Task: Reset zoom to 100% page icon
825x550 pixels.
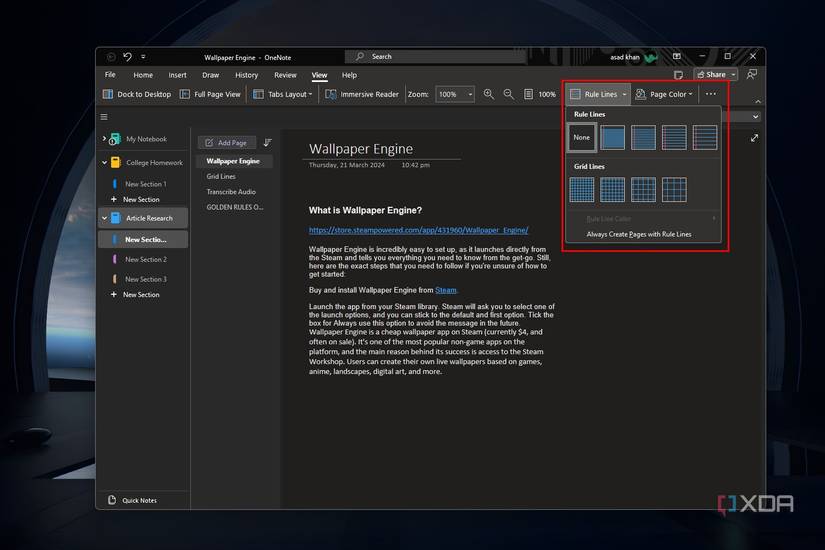Action: pyautogui.click(x=539, y=94)
